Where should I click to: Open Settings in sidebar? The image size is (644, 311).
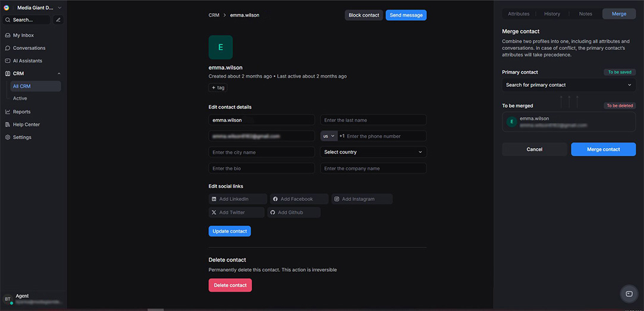[22, 137]
